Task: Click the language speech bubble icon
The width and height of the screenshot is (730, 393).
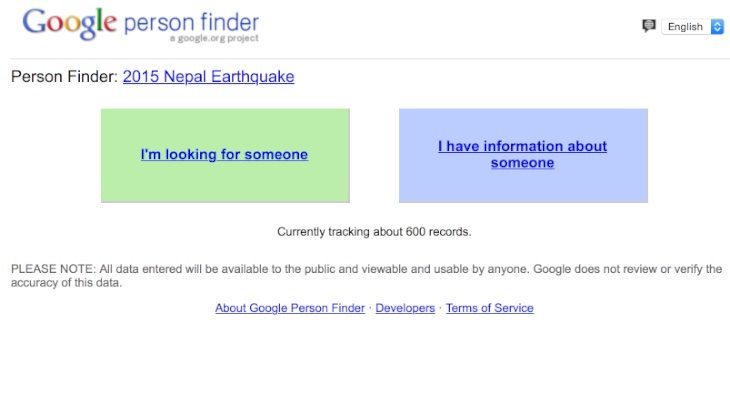Action: [x=649, y=26]
